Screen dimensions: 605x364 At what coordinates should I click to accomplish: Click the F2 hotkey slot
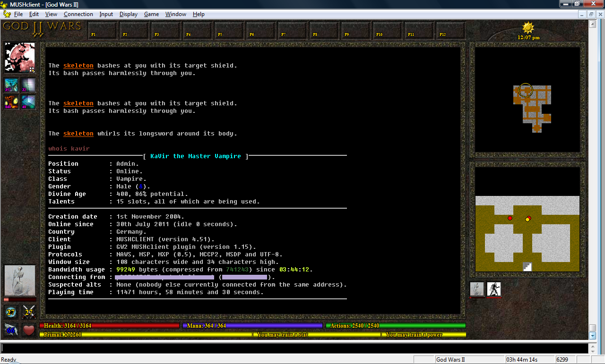pos(134,31)
